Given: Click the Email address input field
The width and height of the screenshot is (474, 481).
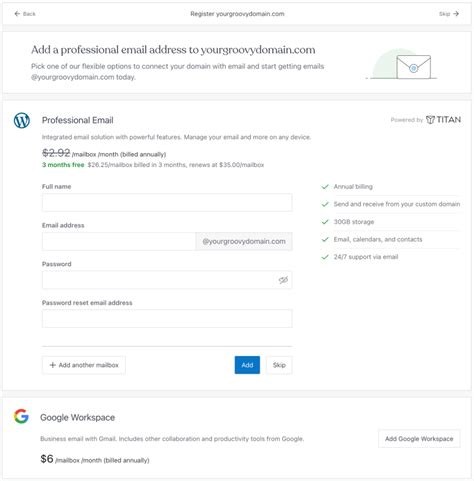Looking at the screenshot, I should (119, 241).
